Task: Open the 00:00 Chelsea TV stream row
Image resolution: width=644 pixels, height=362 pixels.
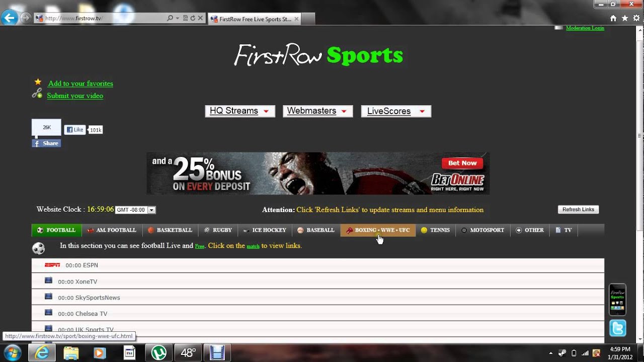Action: [x=318, y=313]
